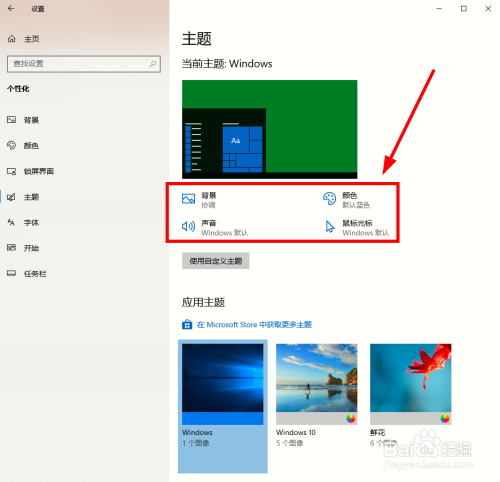Click the 声音 speaker icon
The height and width of the screenshot is (482, 500).
click(x=188, y=226)
